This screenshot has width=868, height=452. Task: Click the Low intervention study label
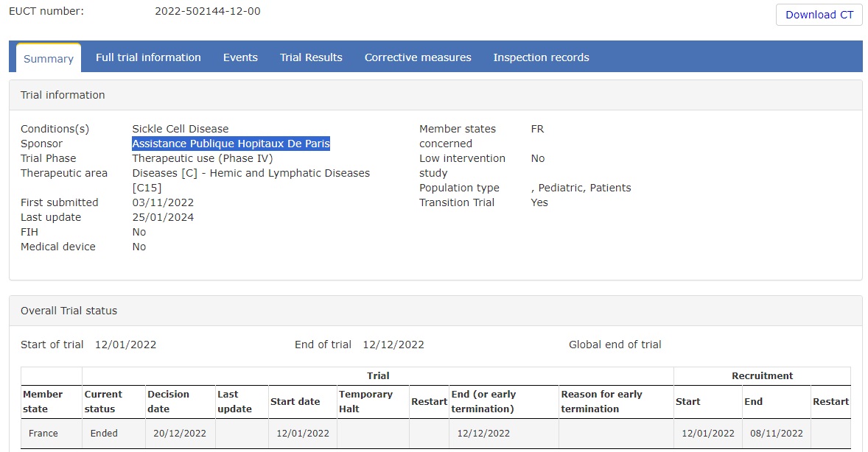462,166
